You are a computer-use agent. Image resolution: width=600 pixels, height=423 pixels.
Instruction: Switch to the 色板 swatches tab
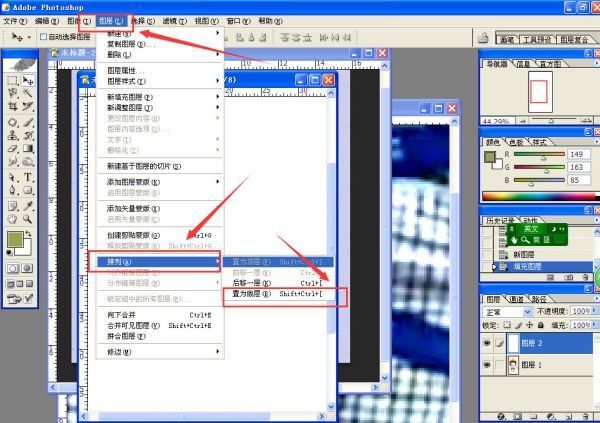click(517, 142)
